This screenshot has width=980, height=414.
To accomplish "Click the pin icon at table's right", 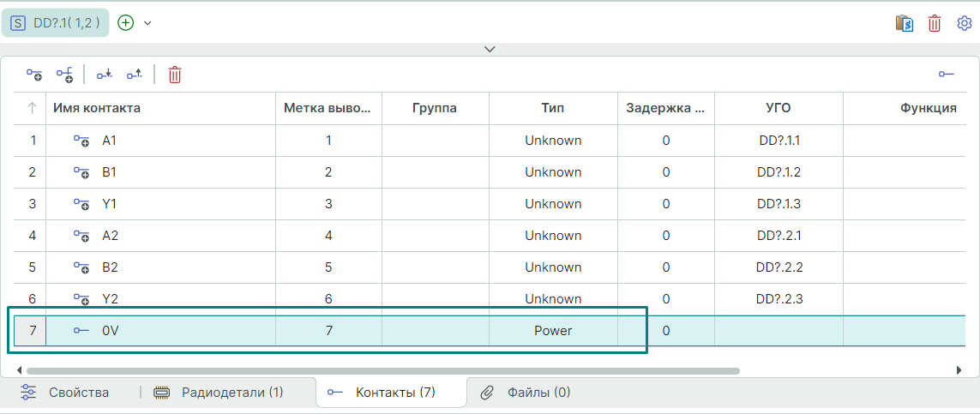I will click(947, 75).
